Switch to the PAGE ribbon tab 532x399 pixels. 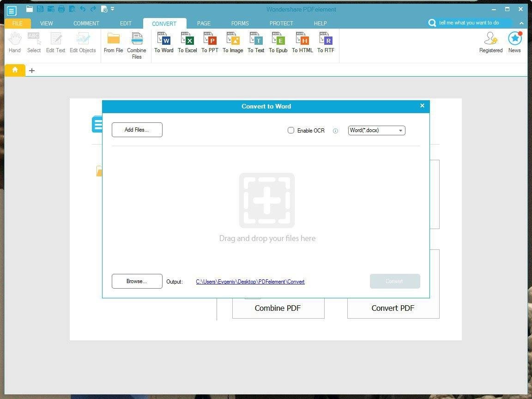204,24
